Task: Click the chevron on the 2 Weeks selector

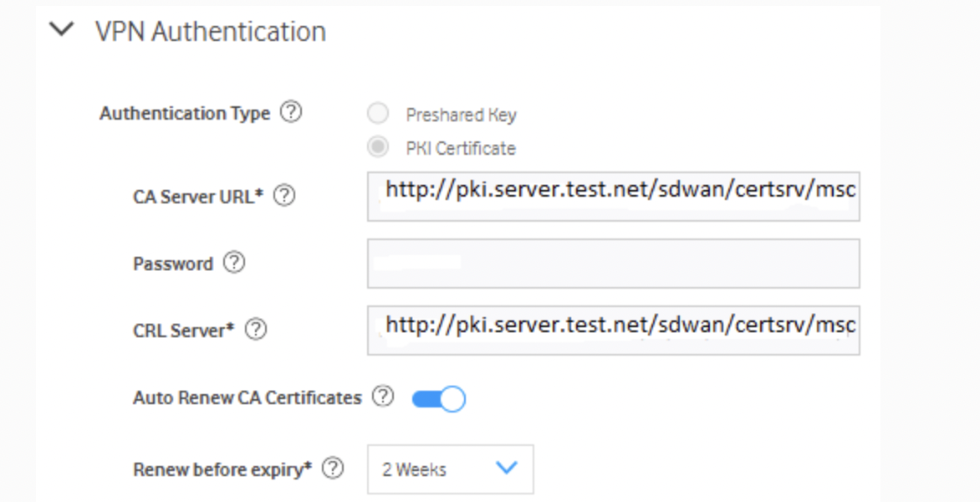Action: click(505, 469)
